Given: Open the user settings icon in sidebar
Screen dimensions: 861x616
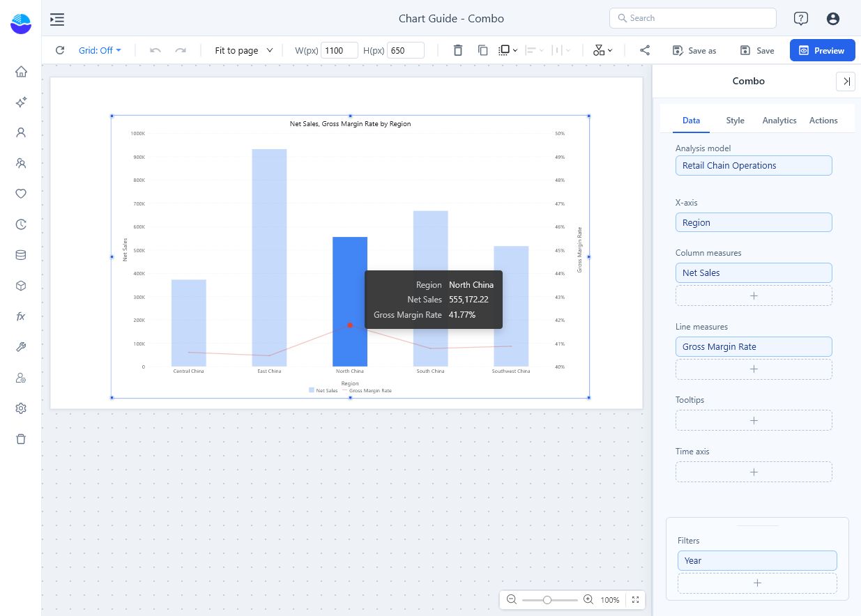Looking at the screenshot, I should click(x=21, y=378).
